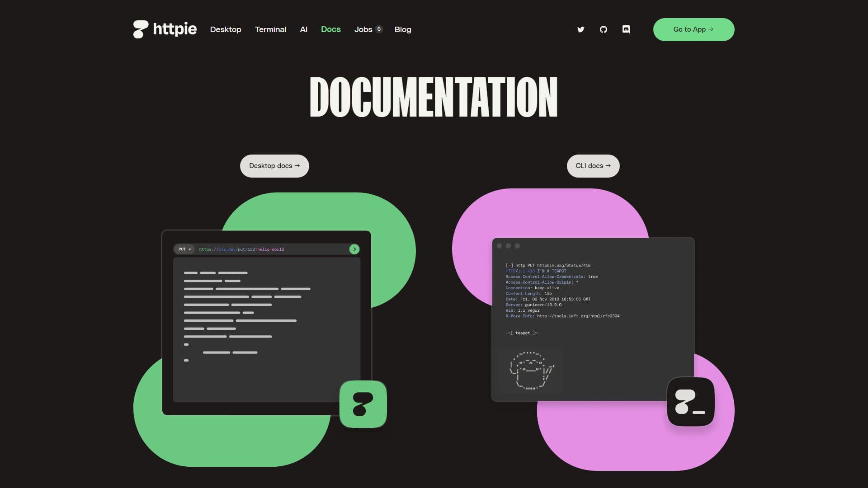Click 'Connection: keep-alive' line in terminal
The width and height of the screenshot is (868, 488).
click(532, 288)
